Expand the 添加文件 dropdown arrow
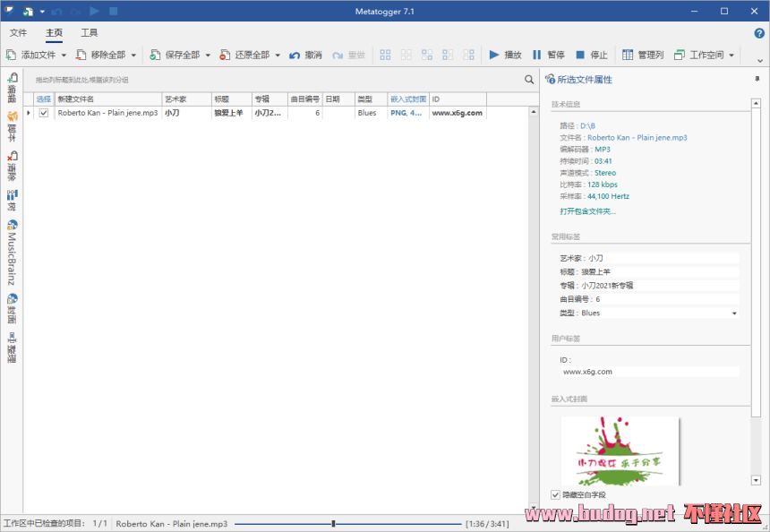The width and height of the screenshot is (770, 532). (64, 55)
